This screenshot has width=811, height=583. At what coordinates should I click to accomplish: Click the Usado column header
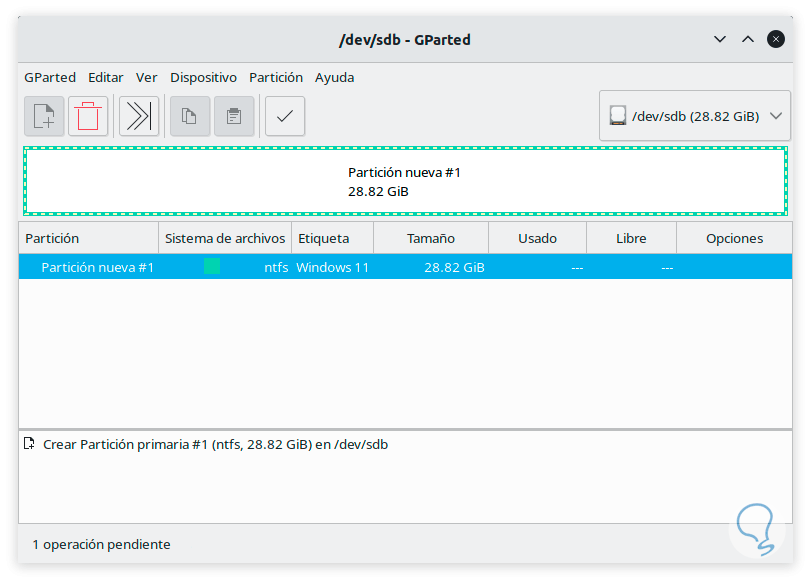(x=537, y=238)
